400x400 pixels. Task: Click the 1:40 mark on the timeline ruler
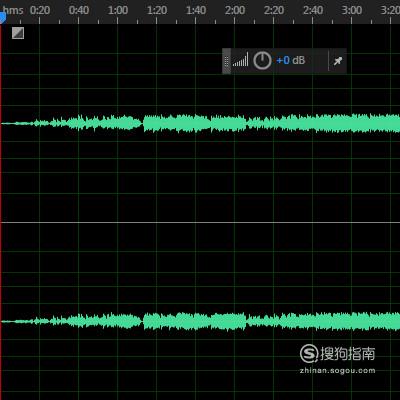(196, 10)
